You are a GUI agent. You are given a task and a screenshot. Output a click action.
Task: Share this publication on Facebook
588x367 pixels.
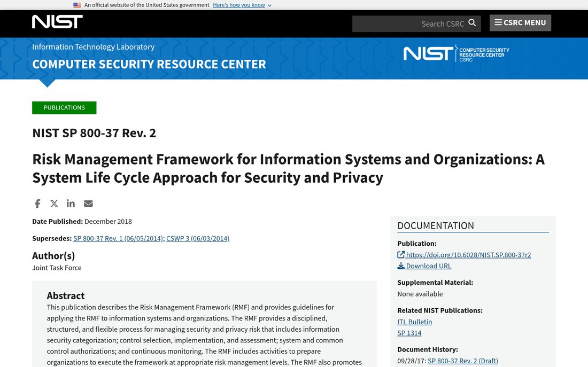click(x=37, y=204)
